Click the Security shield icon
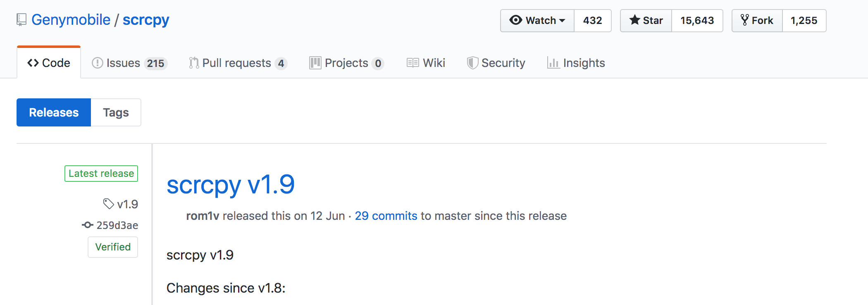The height and width of the screenshot is (305, 868). click(x=472, y=63)
